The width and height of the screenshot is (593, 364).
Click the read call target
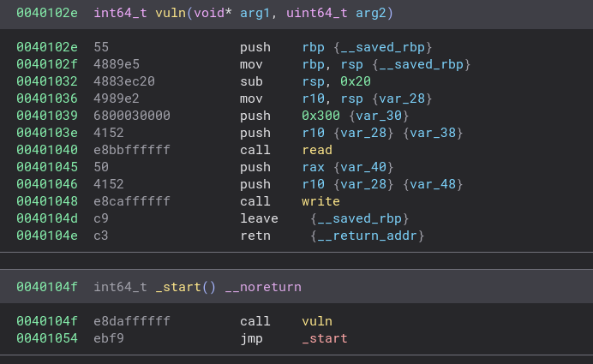pyautogui.click(x=316, y=150)
